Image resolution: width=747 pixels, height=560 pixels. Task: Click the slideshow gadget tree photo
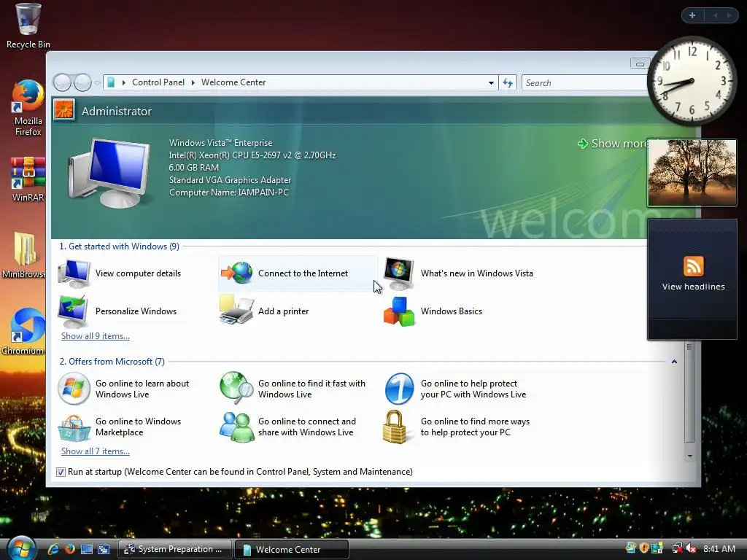point(692,173)
